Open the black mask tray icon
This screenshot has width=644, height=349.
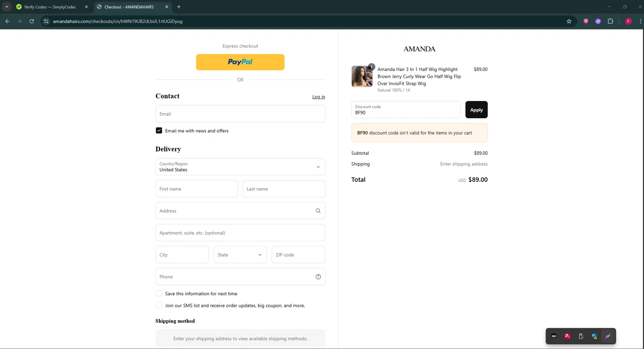click(x=554, y=336)
